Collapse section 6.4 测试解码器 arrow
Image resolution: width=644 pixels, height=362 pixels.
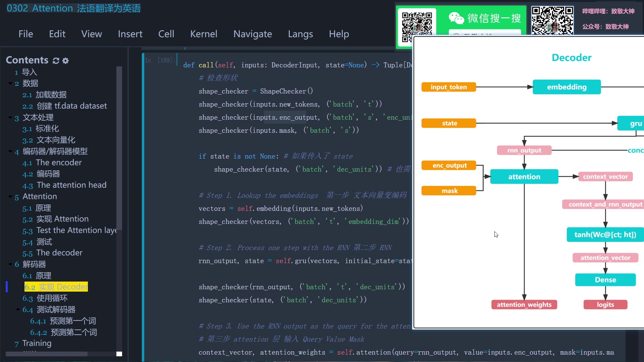pos(18,309)
